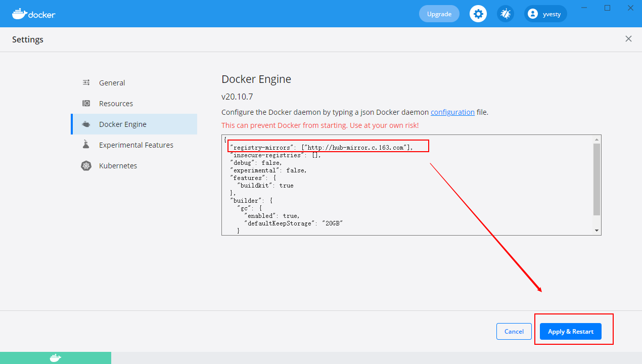
Task: Click the scroll-down arrow of the JSON editor
Action: (597, 231)
